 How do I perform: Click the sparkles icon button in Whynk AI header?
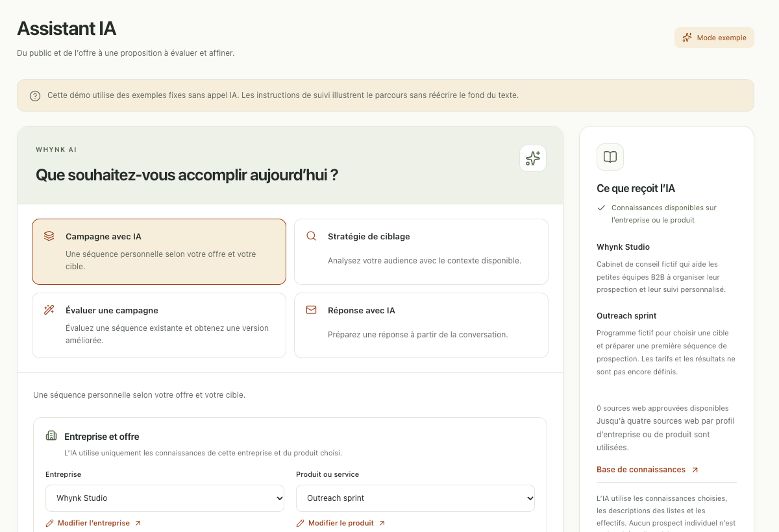tap(533, 158)
